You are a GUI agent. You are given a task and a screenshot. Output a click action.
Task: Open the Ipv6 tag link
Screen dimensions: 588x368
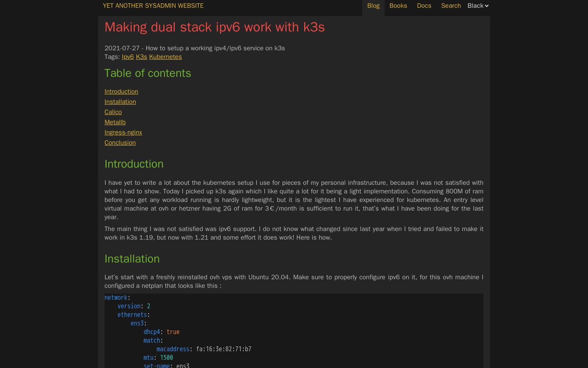pyautogui.click(x=128, y=57)
